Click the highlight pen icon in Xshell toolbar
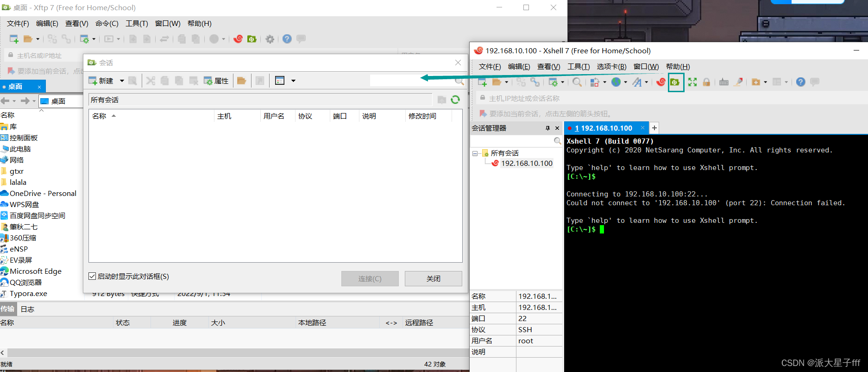 [739, 82]
